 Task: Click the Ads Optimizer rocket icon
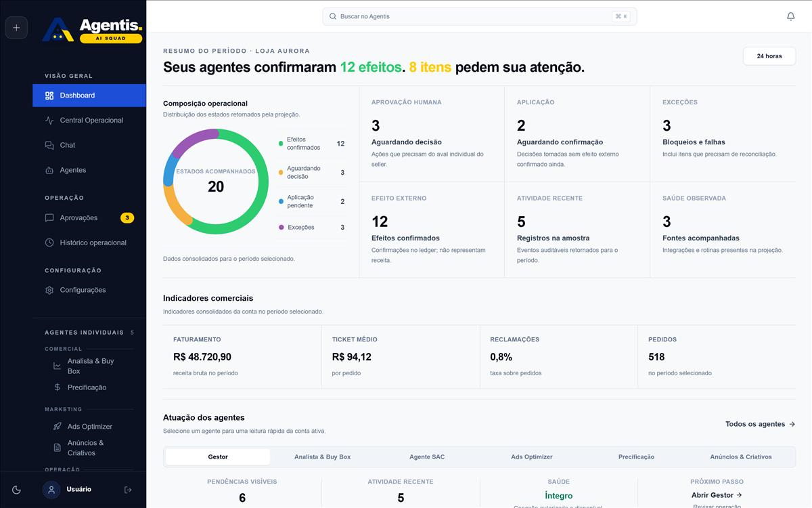point(58,427)
